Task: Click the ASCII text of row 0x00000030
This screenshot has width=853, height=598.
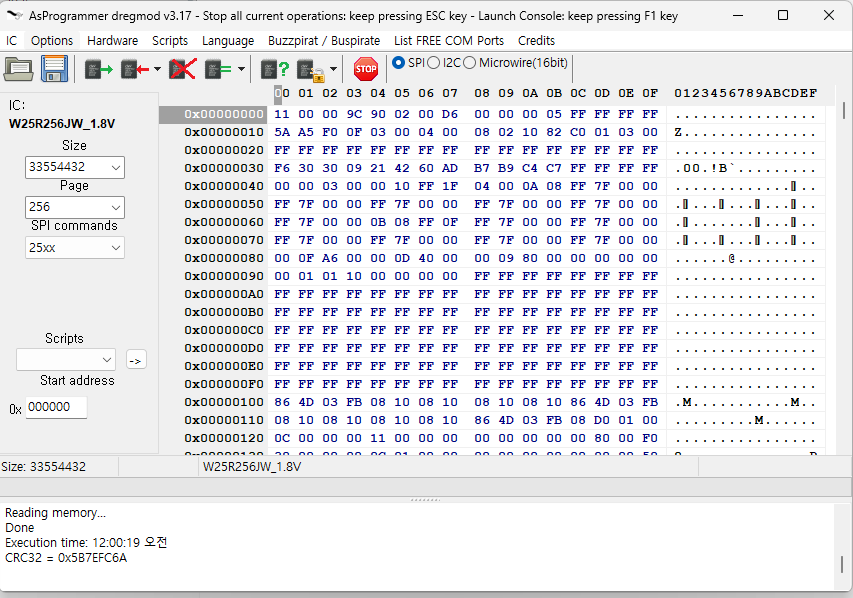Action: tap(745, 168)
